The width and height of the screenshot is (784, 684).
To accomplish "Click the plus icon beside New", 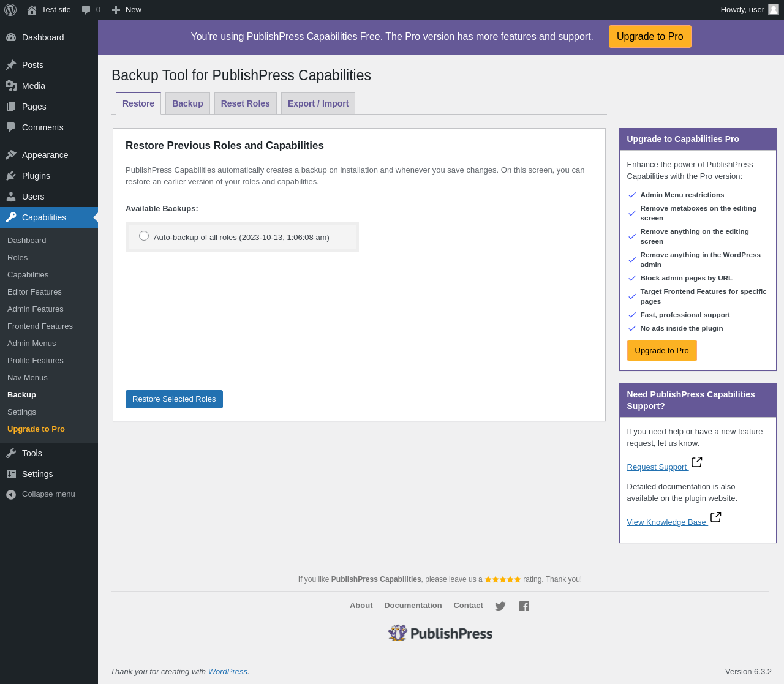I will (x=116, y=10).
